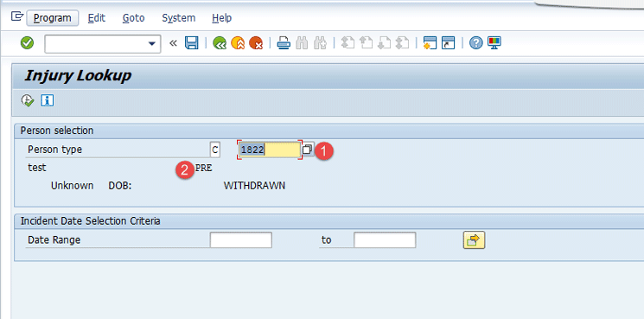Click the Save floppy disk icon
The height and width of the screenshot is (319, 644).
pyautogui.click(x=191, y=43)
